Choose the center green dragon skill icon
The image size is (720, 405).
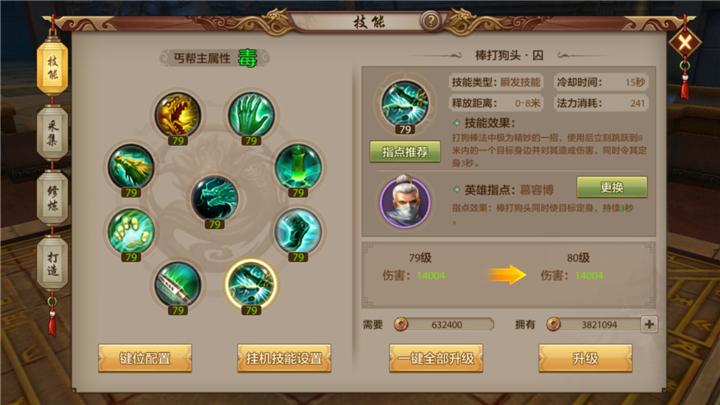[214, 198]
